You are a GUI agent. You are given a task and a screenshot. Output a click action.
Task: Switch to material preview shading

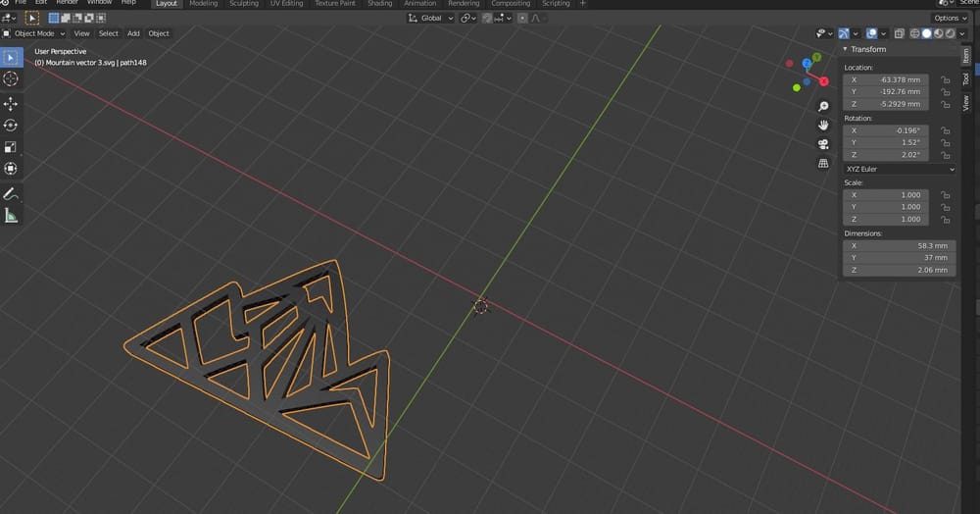tap(939, 33)
